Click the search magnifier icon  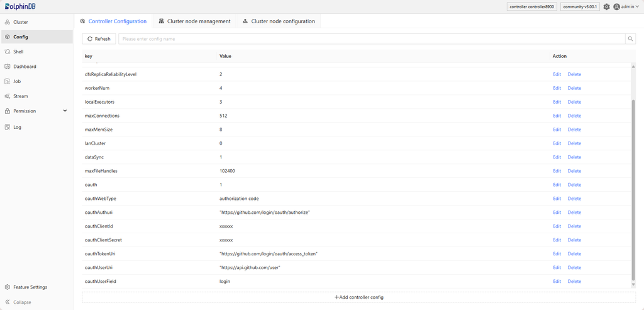point(630,39)
